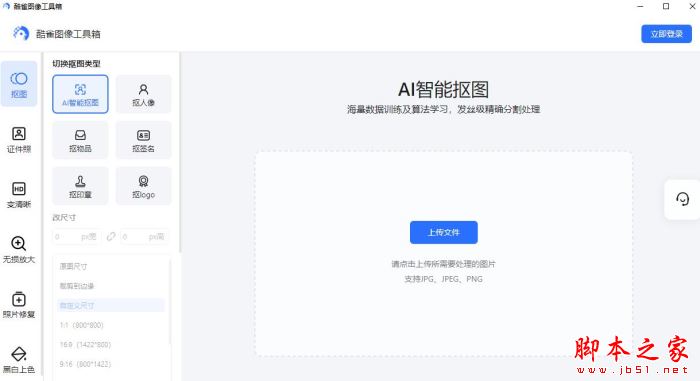Choose the 1:1 (800*800) size option
This screenshot has width=700, height=381.
point(111,325)
